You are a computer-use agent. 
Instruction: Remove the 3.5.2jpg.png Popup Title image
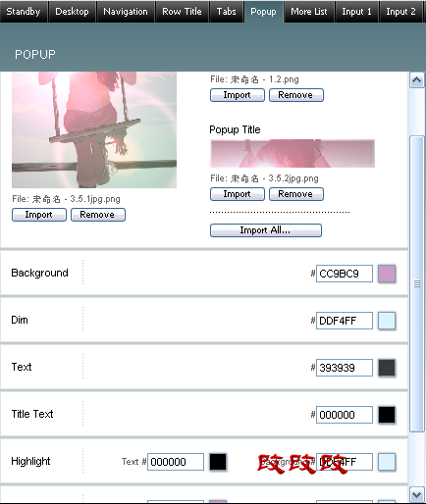[x=296, y=194]
